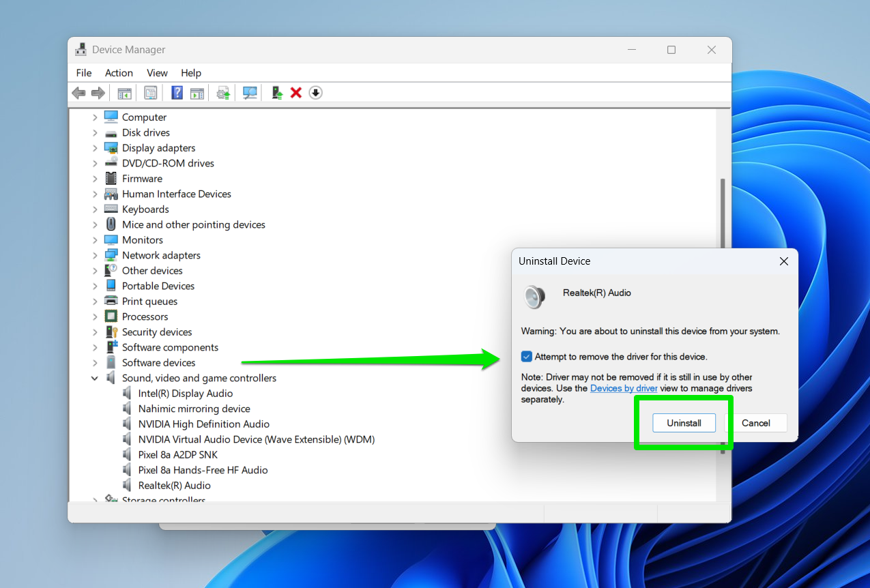Select NVIDIA Virtual Audio Device (Wave Extensible)
The width and height of the screenshot is (870, 588).
point(257,440)
